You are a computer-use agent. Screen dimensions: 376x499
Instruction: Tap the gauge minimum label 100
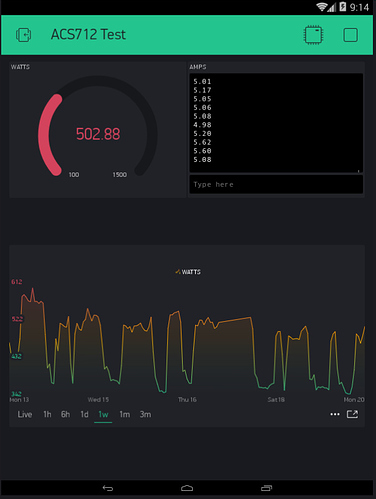click(74, 175)
